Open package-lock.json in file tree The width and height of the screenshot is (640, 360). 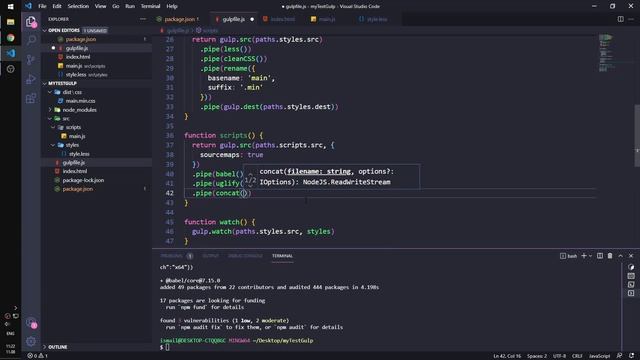pyautogui.click(x=83, y=180)
